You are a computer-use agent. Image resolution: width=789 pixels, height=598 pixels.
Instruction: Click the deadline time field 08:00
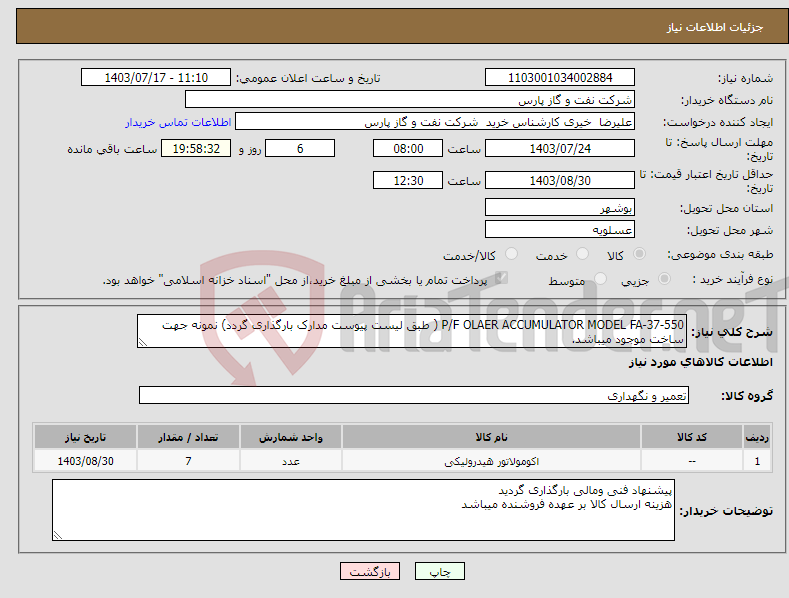point(408,148)
